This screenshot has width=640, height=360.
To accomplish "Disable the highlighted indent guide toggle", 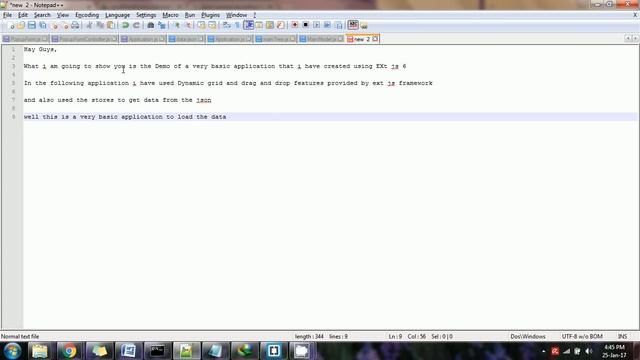I will coord(249,25).
